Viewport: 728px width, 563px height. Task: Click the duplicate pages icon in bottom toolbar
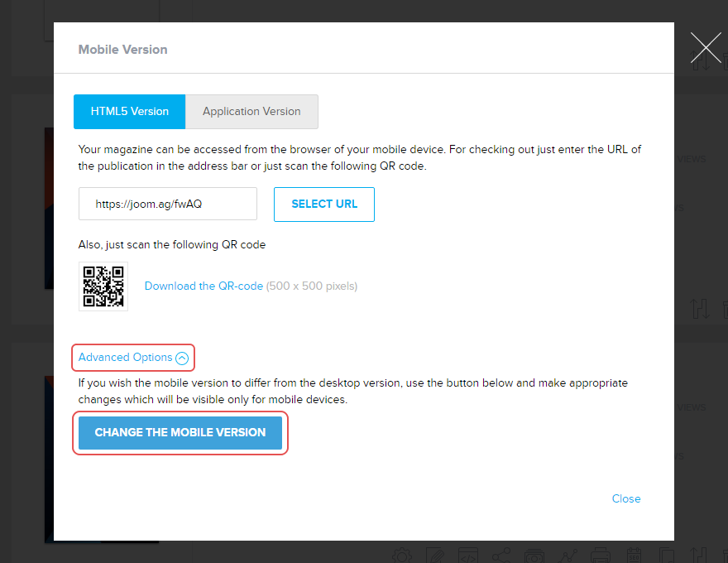667,556
